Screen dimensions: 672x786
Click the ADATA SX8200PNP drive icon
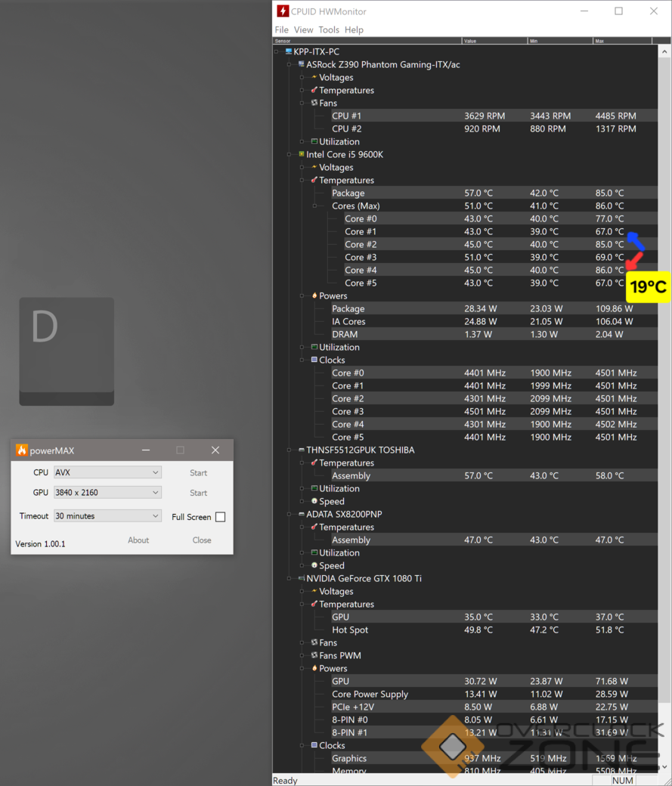[302, 514]
